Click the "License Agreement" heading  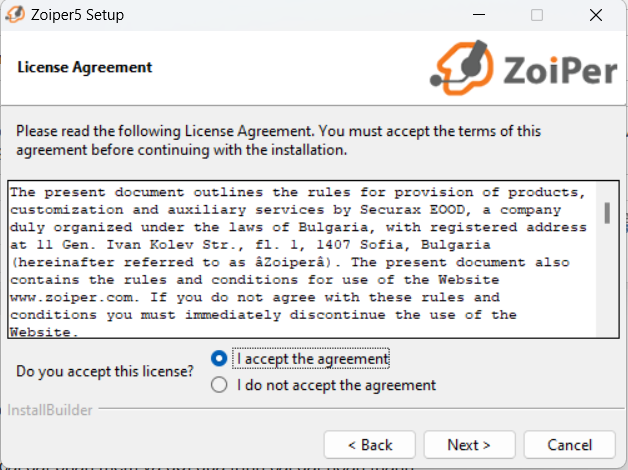(x=85, y=68)
